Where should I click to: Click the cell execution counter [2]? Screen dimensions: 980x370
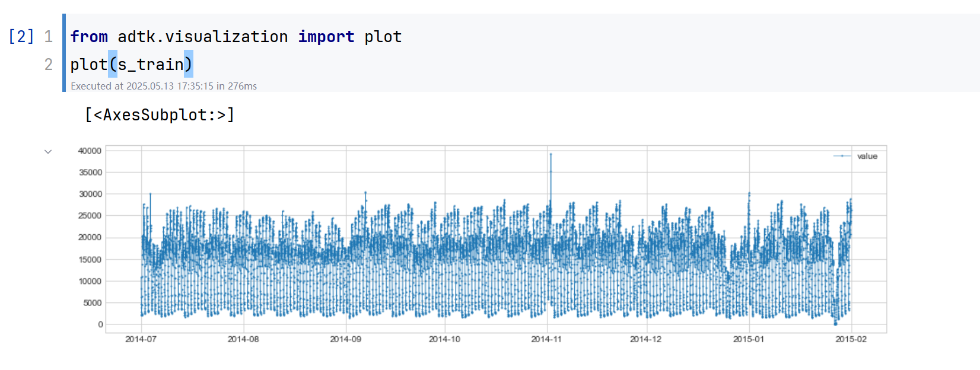pos(21,37)
